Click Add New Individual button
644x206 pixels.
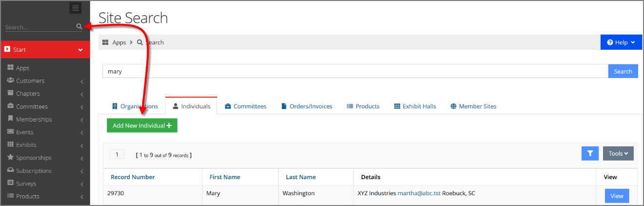pyautogui.click(x=142, y=125)
